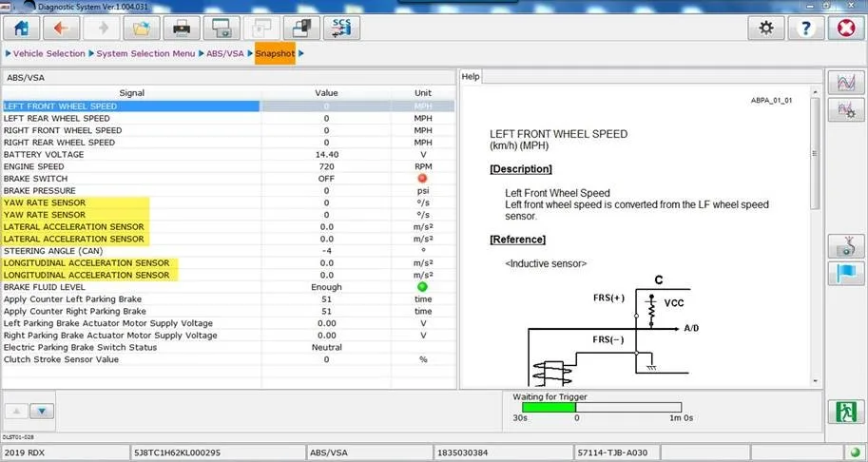Open settings gear icon
This screenshot has width=868, height=462.
[x=766, y=28]
